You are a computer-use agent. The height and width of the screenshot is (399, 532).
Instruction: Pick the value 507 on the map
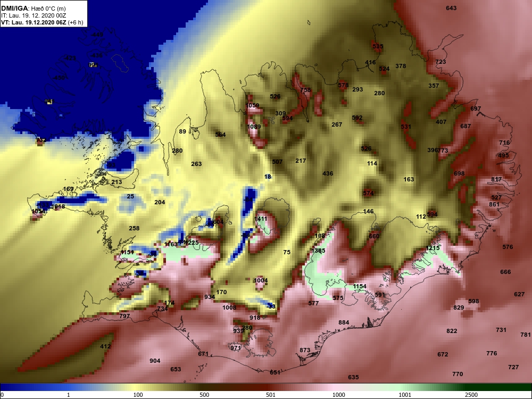pos(277,162)
